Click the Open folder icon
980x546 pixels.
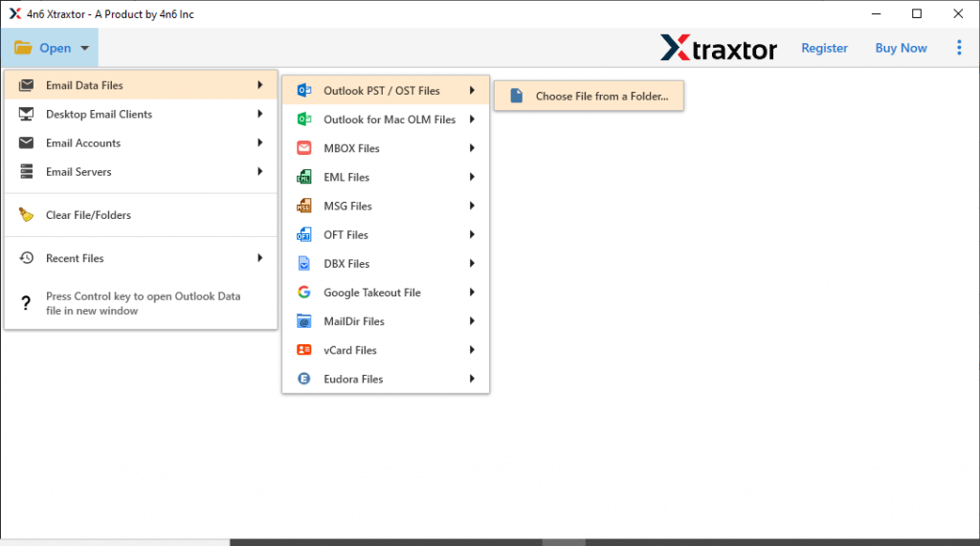(x=23, y=48)
